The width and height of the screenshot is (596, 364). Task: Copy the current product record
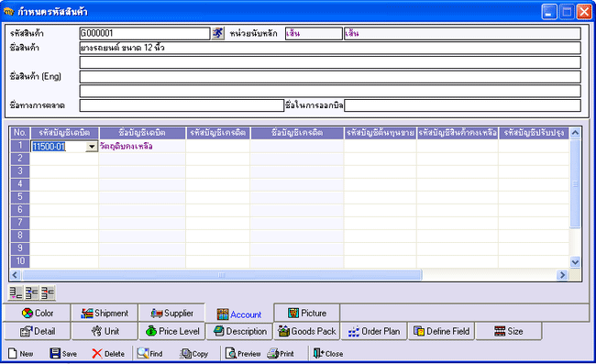[193, 353]
